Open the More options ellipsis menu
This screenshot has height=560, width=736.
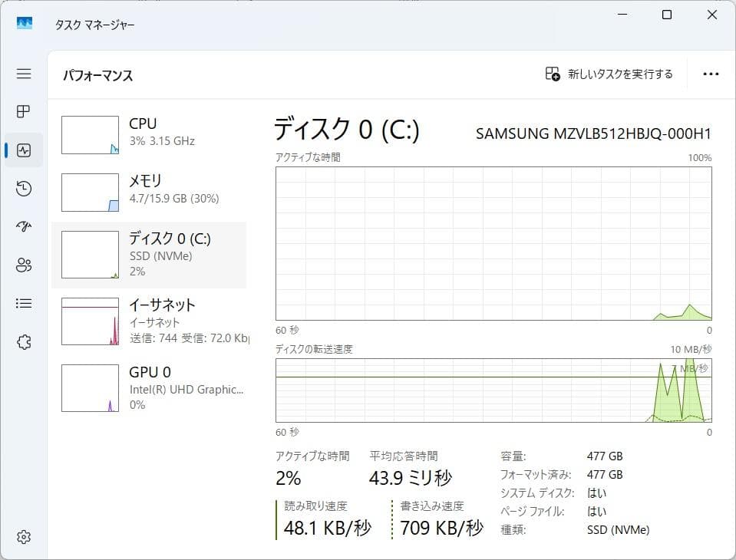point(710,74)
